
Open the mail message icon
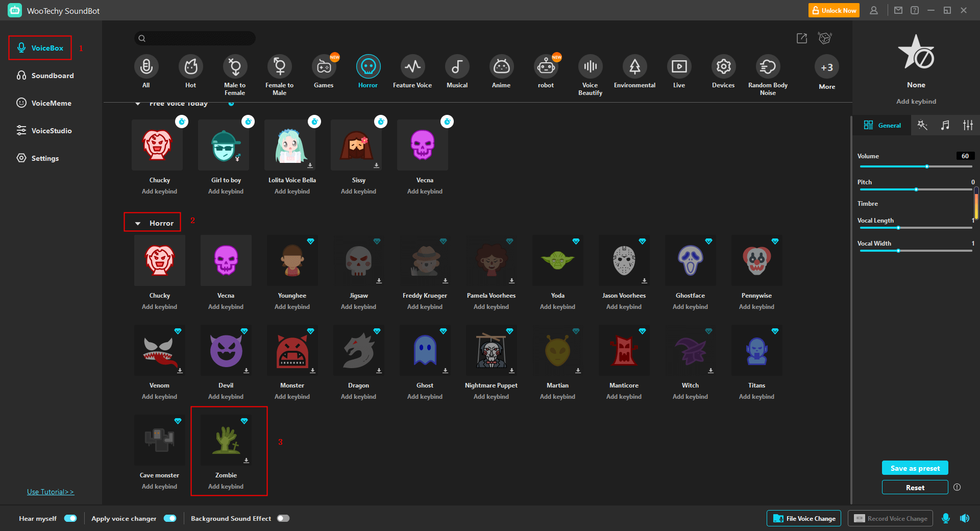pos(898,10)
